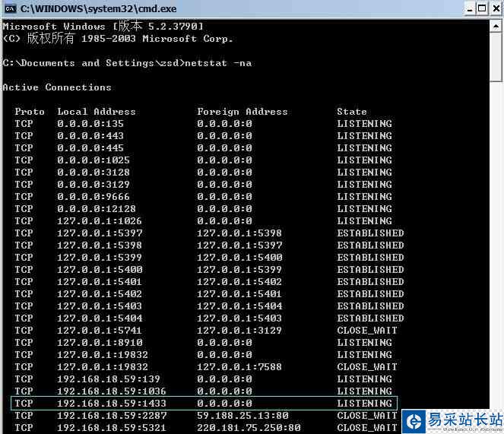Click foreign address 127.0.0.1:5398

(239, 233)
